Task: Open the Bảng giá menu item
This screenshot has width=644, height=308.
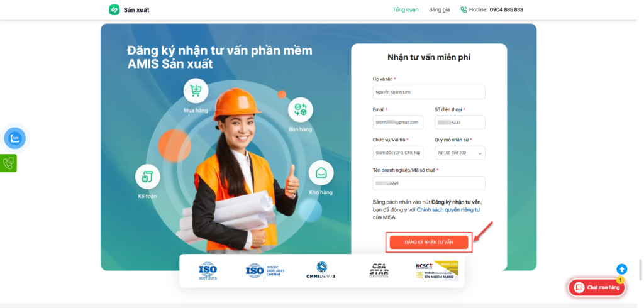Action: (440, 9)
